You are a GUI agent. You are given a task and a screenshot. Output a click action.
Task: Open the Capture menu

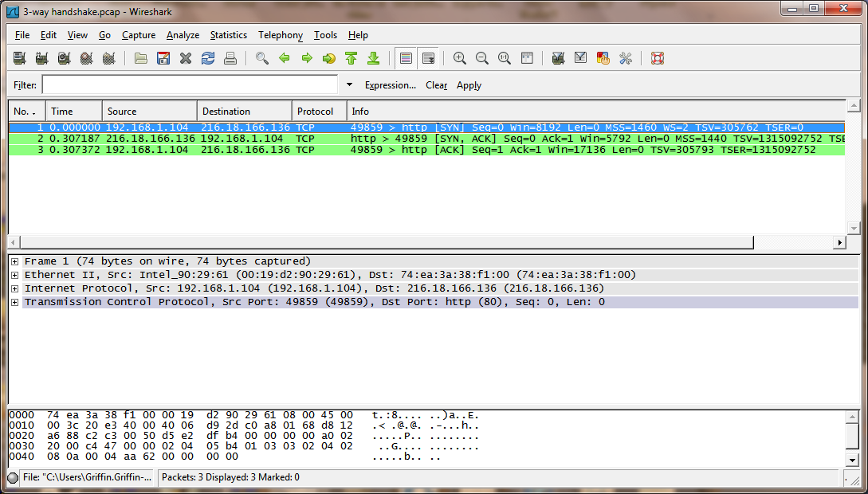(139, 35)
